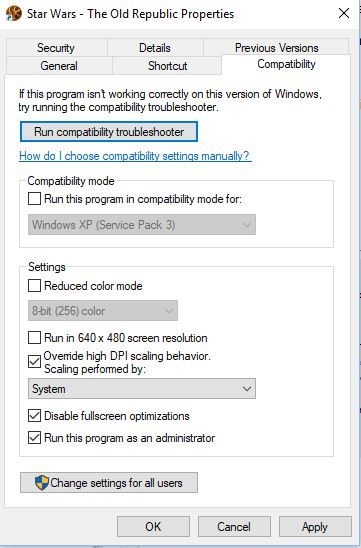The width and height of the screenshot is (361, 548).
Task: Enable Run this program in compatibility mode
Action: click(x=34, y=199)
